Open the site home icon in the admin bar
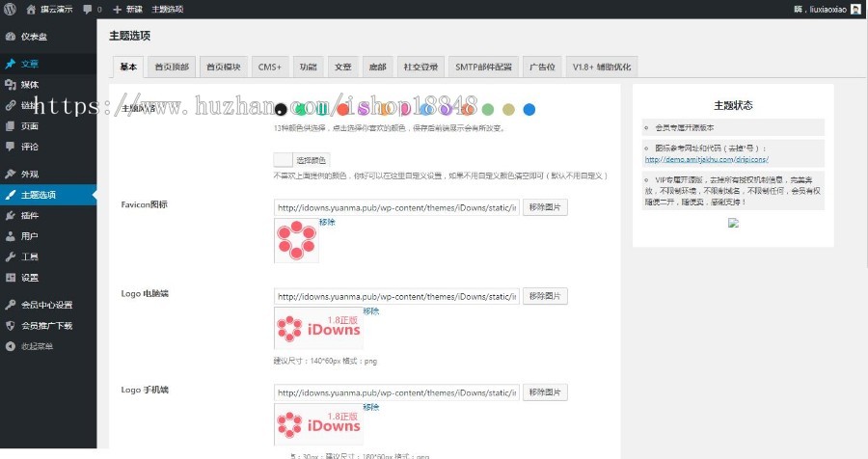Viewport: 868px width, 459px height. coord(31,9)
